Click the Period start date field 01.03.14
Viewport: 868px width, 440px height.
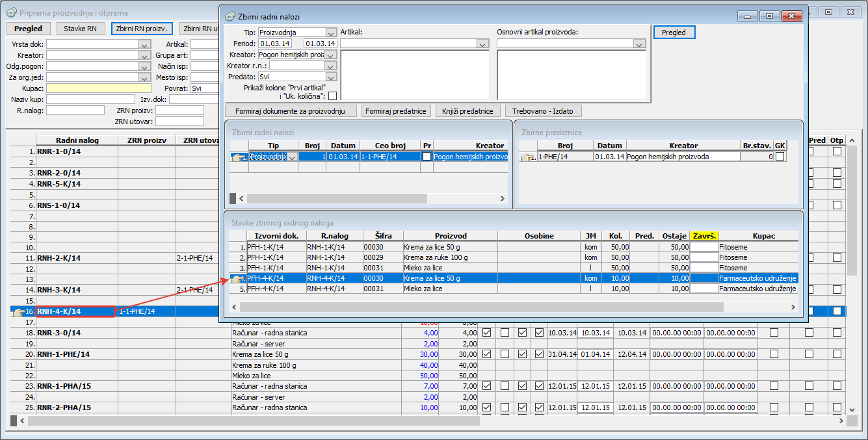click(x=275, y=44)
